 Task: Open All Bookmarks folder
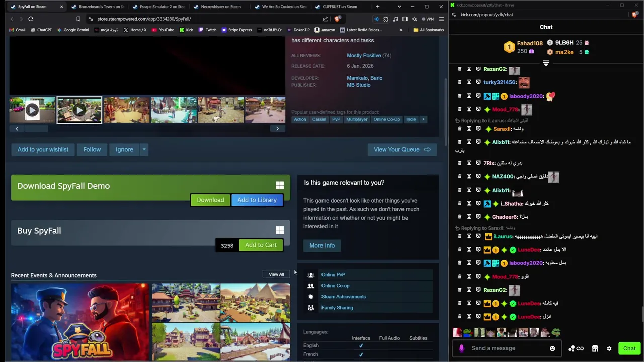click(x=428, y=30)
